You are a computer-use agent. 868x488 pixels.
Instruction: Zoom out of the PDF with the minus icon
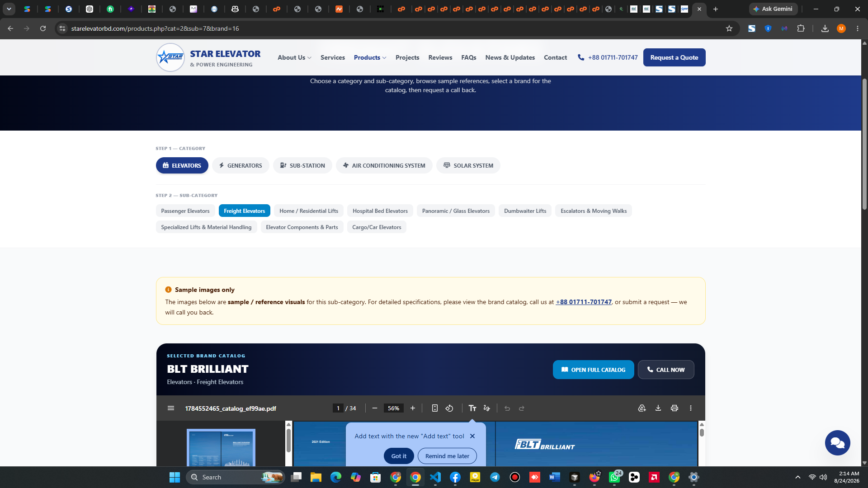[375, 408]
